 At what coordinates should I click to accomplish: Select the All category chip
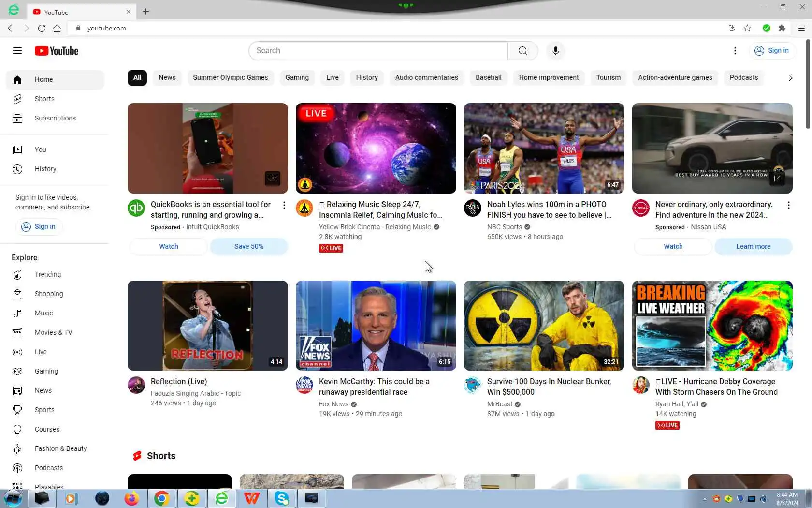point(137,77)
